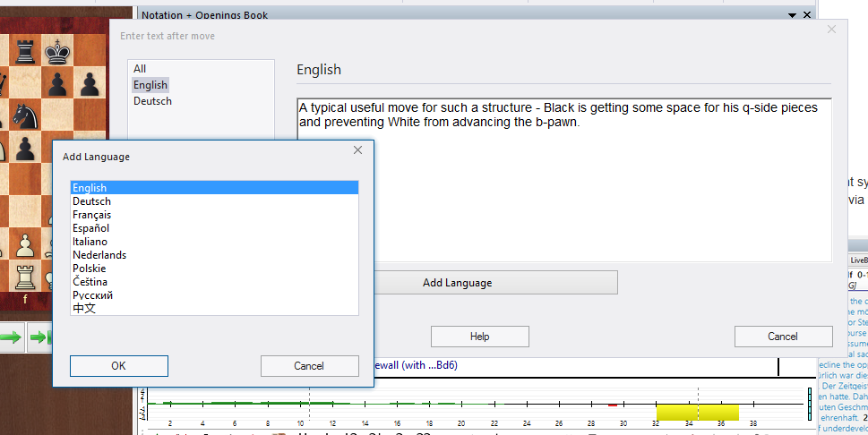Click the black king on the board
Screen dimensions: 868x435
59,51
